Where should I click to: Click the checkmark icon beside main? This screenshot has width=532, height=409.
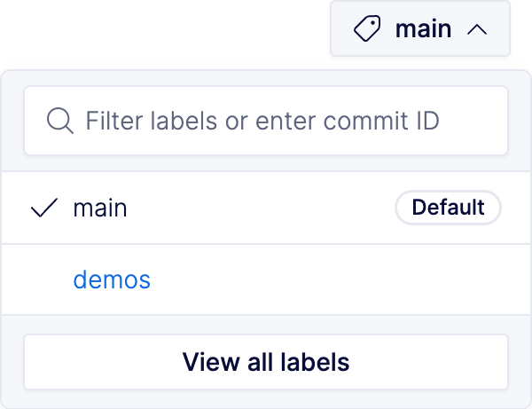(44, 208)
